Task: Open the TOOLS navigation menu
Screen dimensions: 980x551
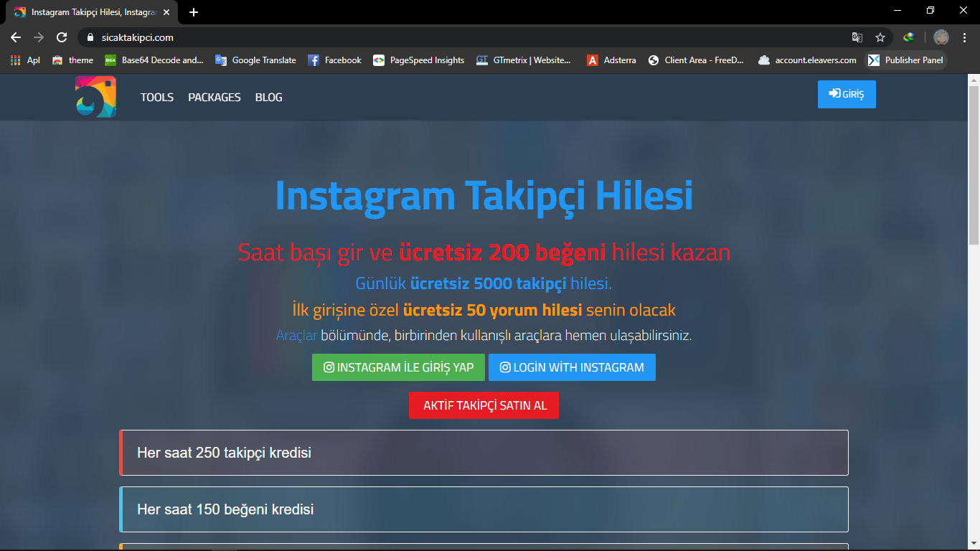Action: point(156,97)
